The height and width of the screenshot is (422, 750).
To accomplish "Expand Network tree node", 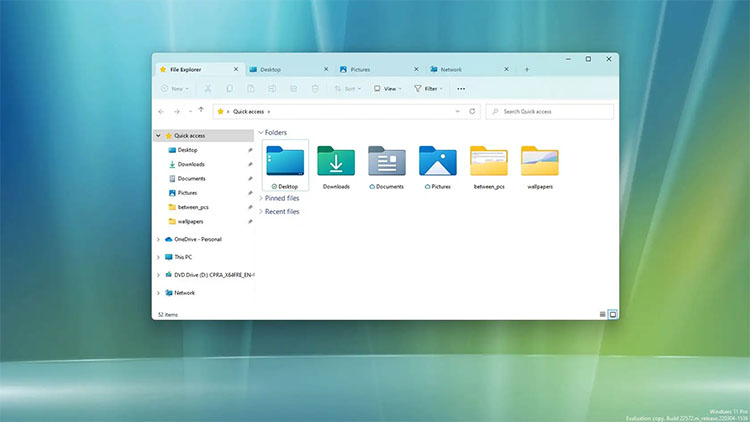I will pos(158,293).
